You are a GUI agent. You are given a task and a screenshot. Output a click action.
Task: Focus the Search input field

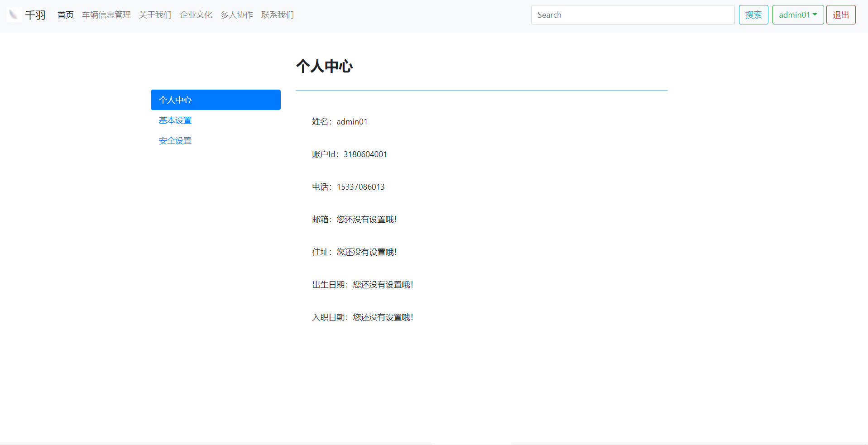pos(633,15)
